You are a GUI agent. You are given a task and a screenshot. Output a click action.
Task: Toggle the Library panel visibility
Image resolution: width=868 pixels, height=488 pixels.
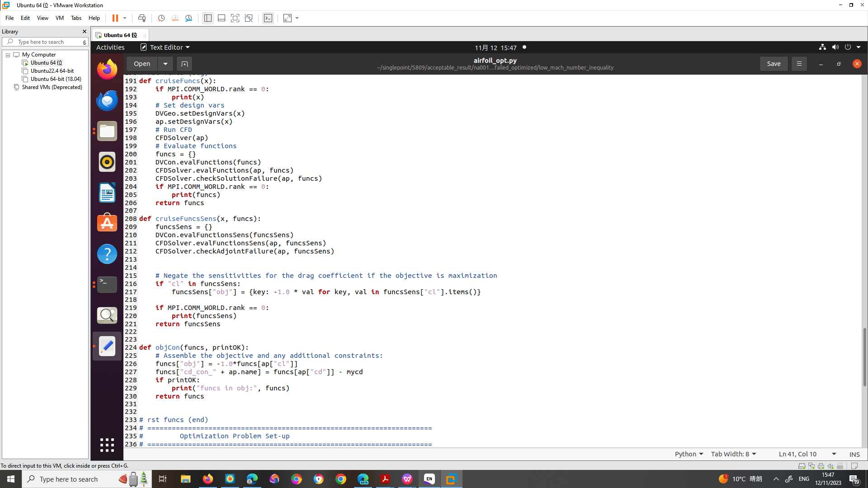coord(208,18)
